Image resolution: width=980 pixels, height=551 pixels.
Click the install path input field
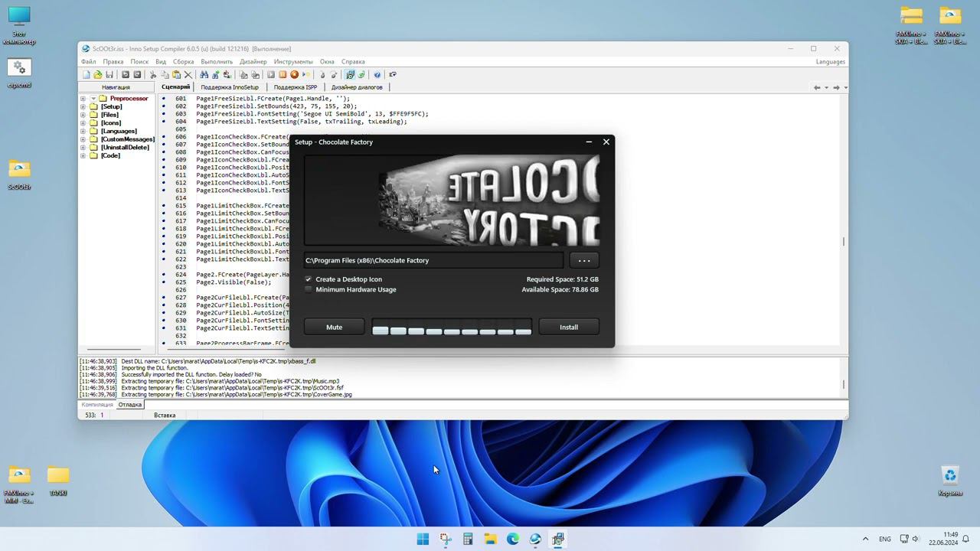point(433,260)
